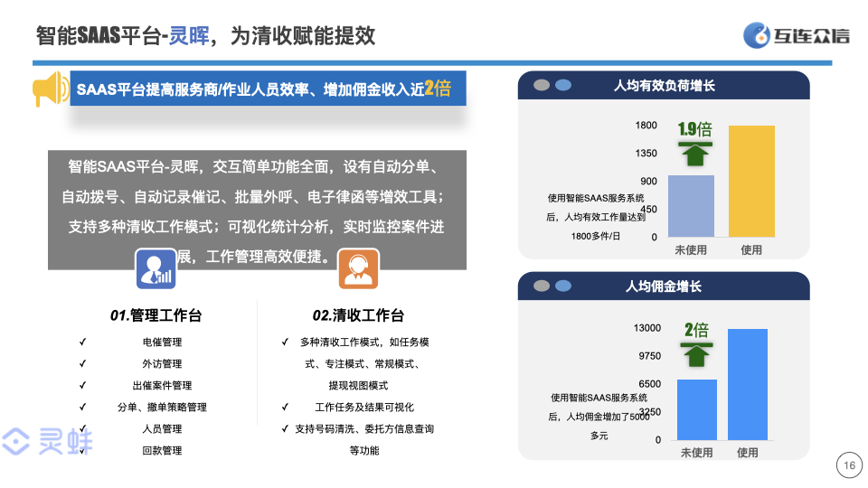Click the green arrow under 1.9倍
868x488 pixels.
(x=695, y=154)
